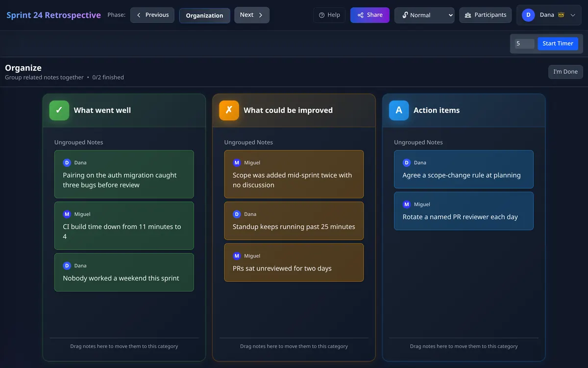Click the drop zone text under Action items
The width and height of the screenshot is (588, 368).
(x=464, y=346)
